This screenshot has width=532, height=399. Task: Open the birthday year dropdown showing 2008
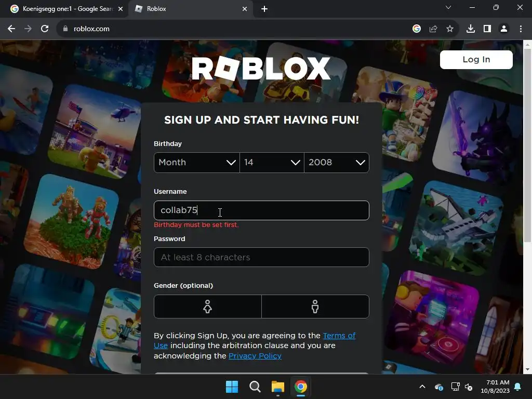[337, 163]
